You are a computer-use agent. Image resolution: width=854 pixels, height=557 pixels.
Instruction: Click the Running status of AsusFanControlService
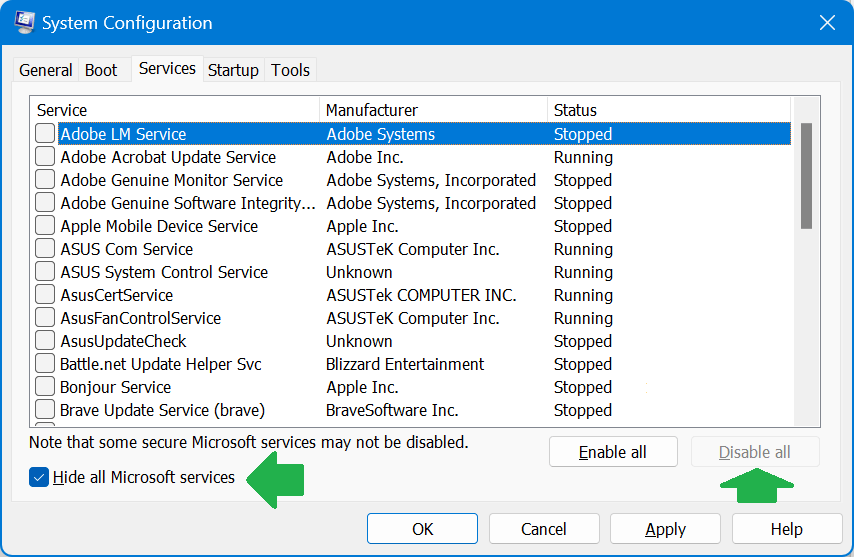pyautogui.click(x=583, y=318)
